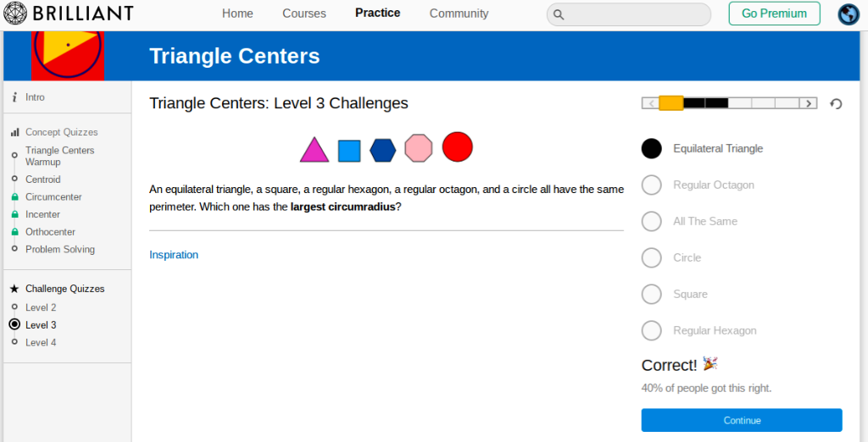
Task: Open the Inspiration link
Action: click(x=174, y=255)
